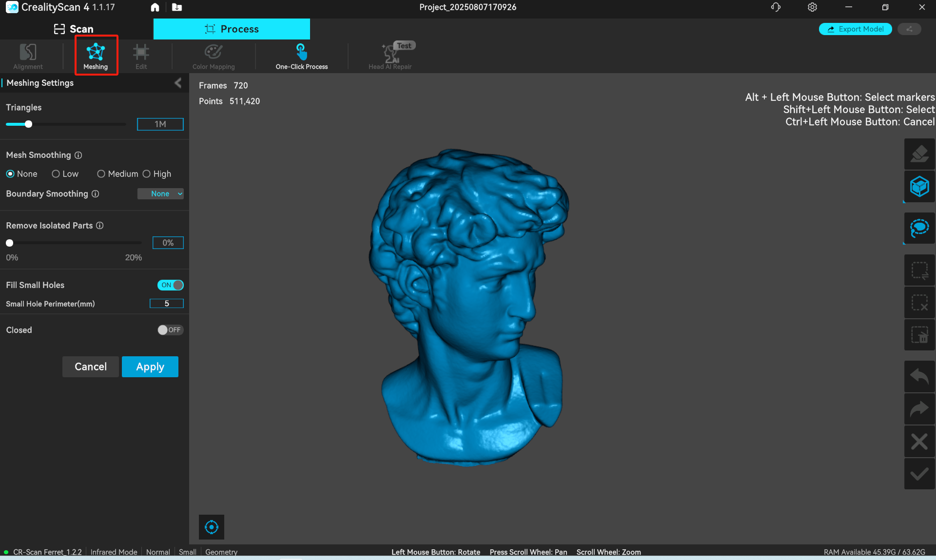Open the Boundary Smoothing dropdown
Viewport: 936px width, 560px height.
(160, 194)
